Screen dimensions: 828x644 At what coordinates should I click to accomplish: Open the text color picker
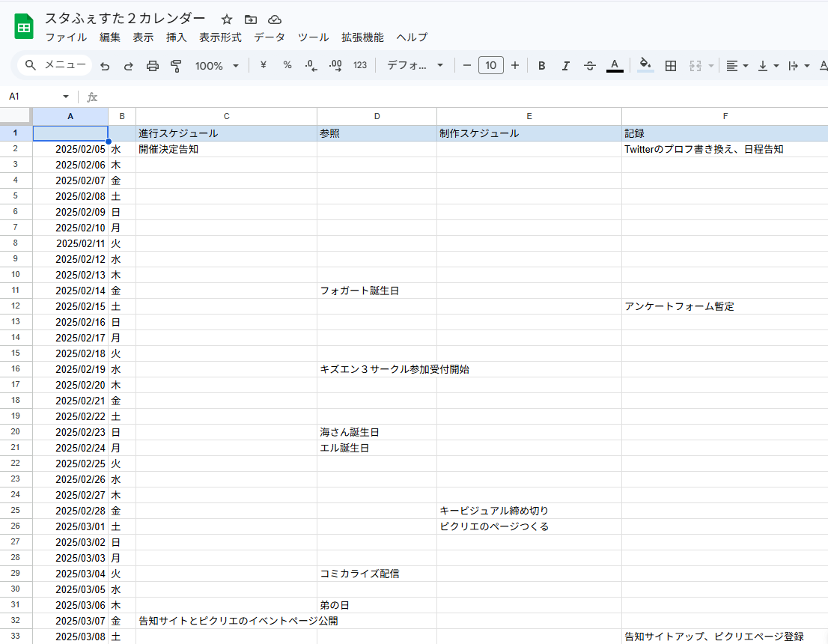pyautogui.click(x=615, y=65)
